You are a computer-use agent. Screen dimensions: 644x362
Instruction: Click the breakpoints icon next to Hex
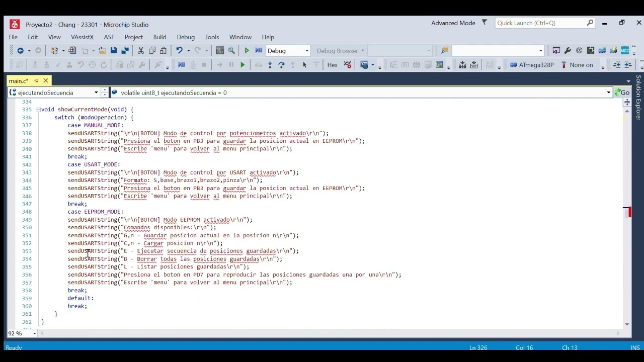coord(348,65)
